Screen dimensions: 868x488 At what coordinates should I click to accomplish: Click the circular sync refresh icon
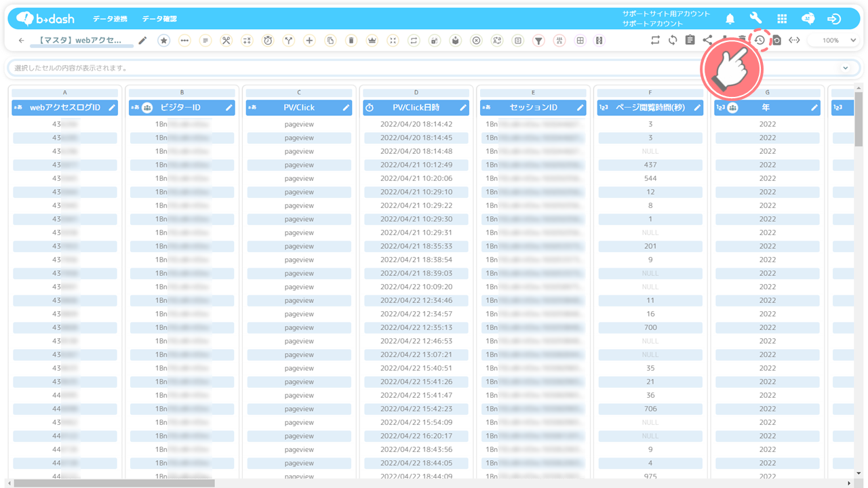tap(673, 41)
